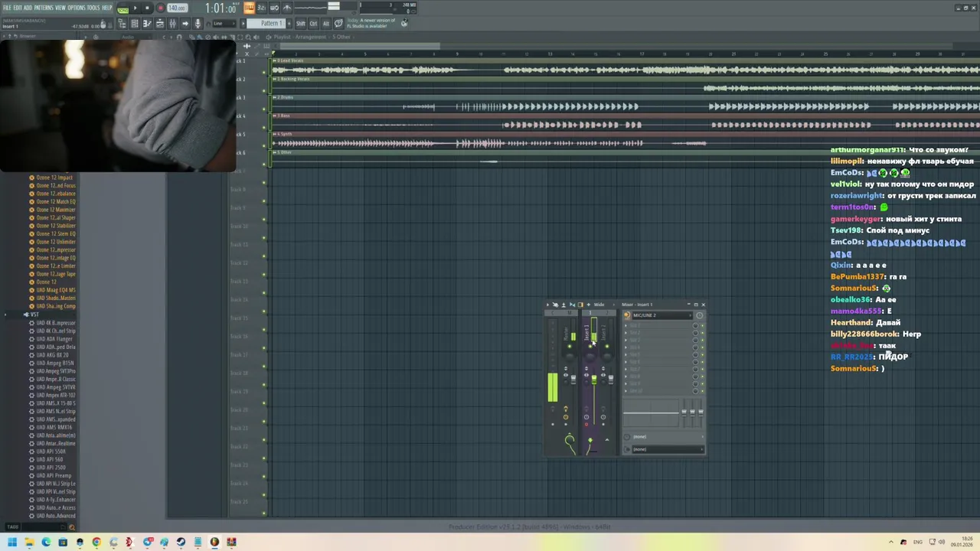980x551 pixels.
Task: Click the Insert 2 volume fader
Action: [x=611, y=380]
